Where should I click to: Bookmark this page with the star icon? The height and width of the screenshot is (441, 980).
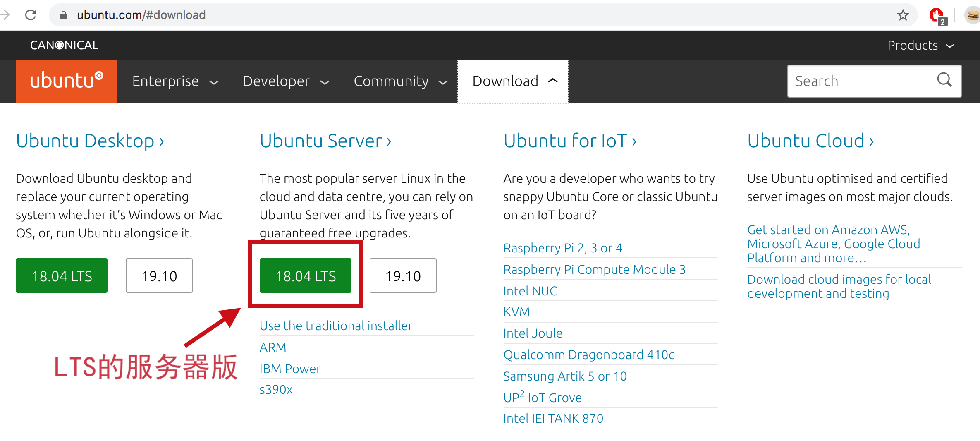pyautogui.click(x=903, y=15)
